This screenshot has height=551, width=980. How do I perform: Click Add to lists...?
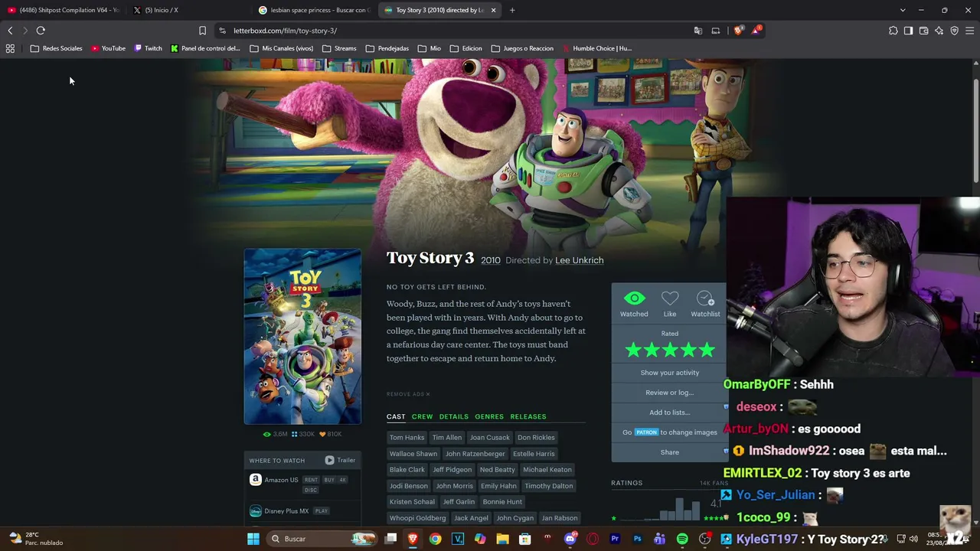click(670, 412)
